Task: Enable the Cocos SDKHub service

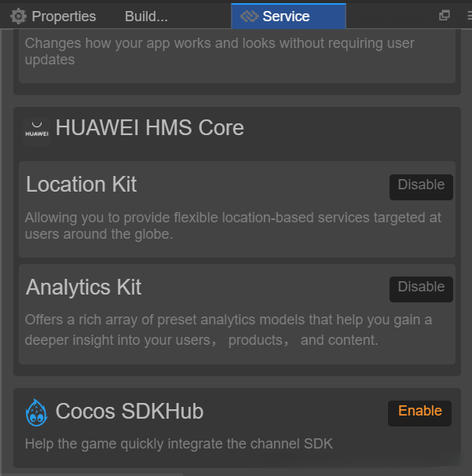Action: (419, 412)
